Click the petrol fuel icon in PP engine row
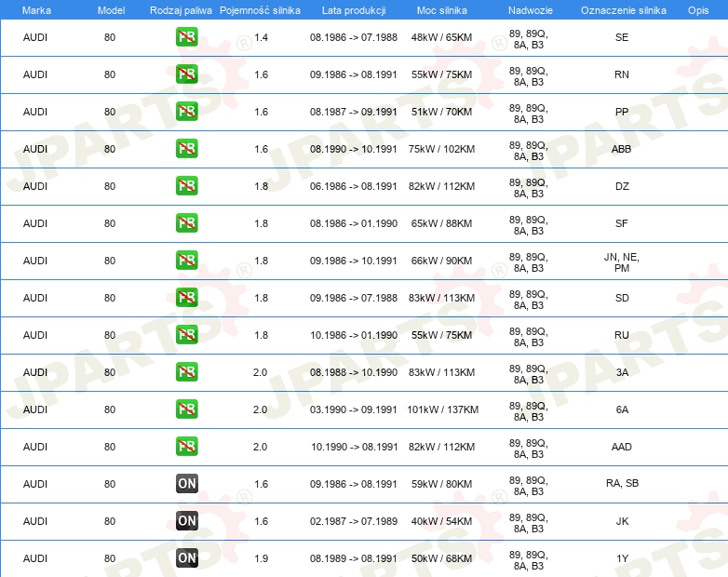Viewport: 728px width, 577px height. coord(186,112)
